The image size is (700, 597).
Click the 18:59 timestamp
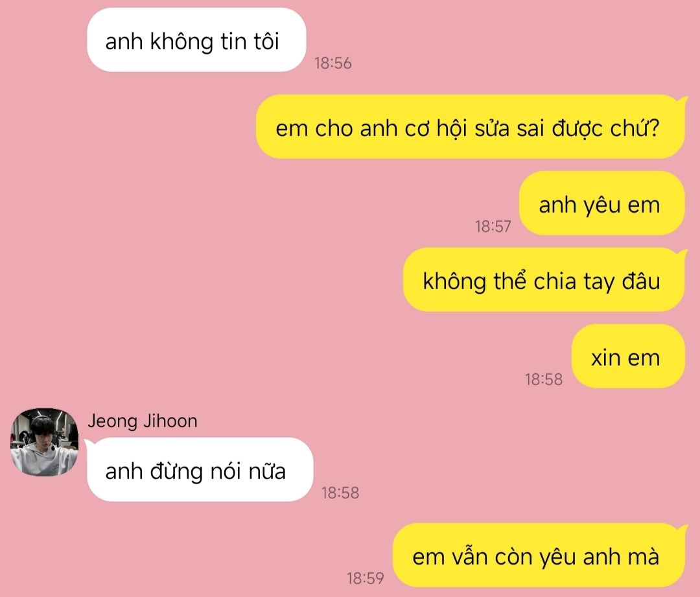click(x=365, y=578)
